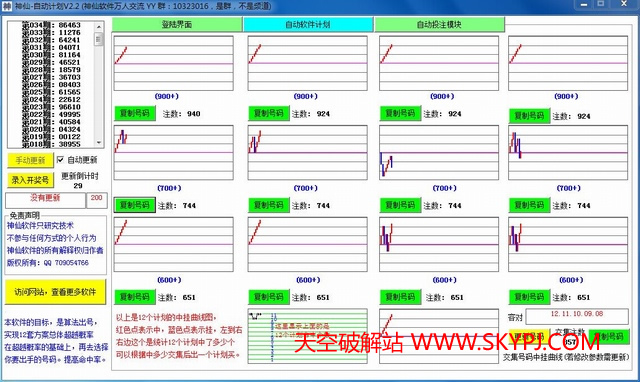
Task: Copy numbers for first 900+ plan (注数 940)
Action: [135, 113]
